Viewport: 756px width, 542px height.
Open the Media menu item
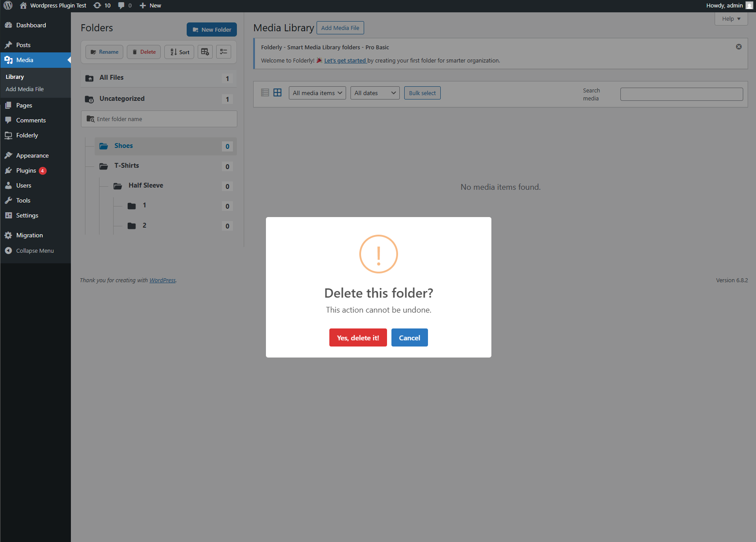pyautogui.click(x=35, y=60)
